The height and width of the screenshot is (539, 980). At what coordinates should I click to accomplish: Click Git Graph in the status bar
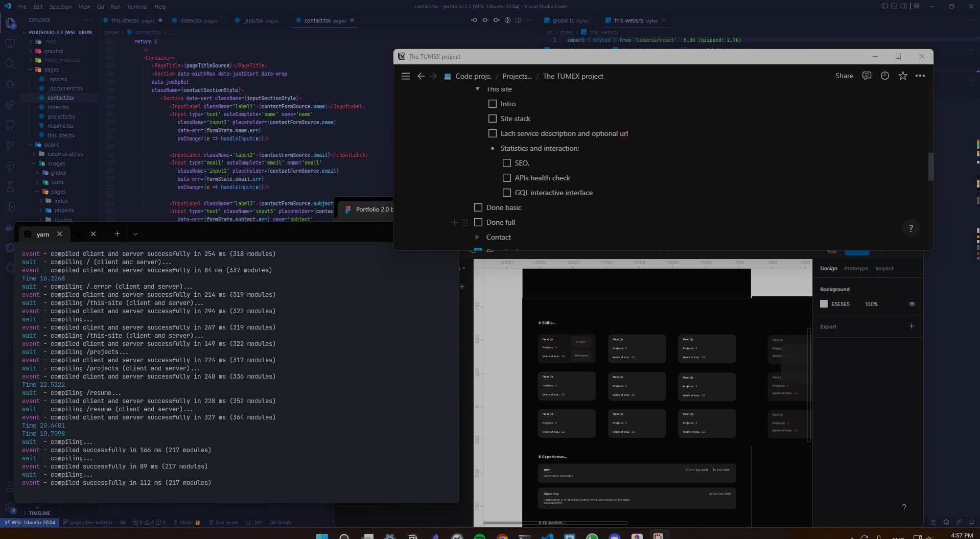click(x=280, y=522)
